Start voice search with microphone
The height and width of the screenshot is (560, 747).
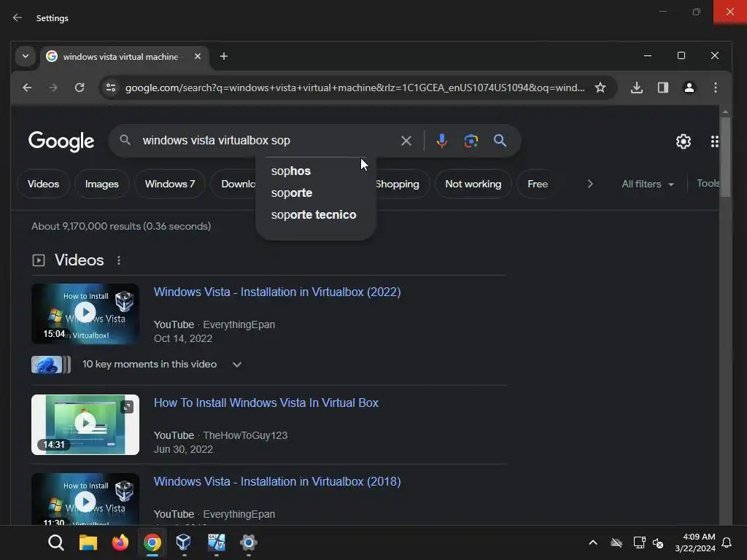pos(441,141)
